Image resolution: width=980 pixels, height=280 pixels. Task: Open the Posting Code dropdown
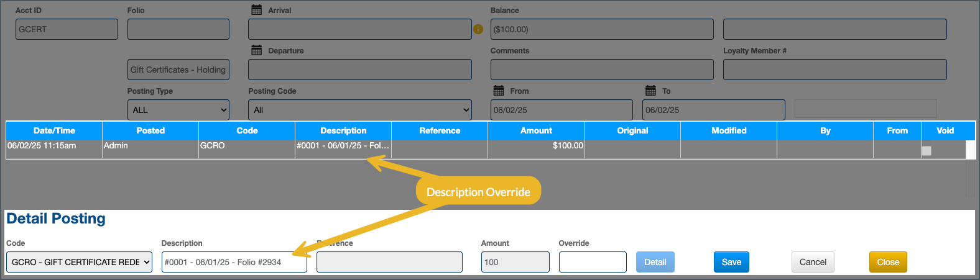coord(359,110)
